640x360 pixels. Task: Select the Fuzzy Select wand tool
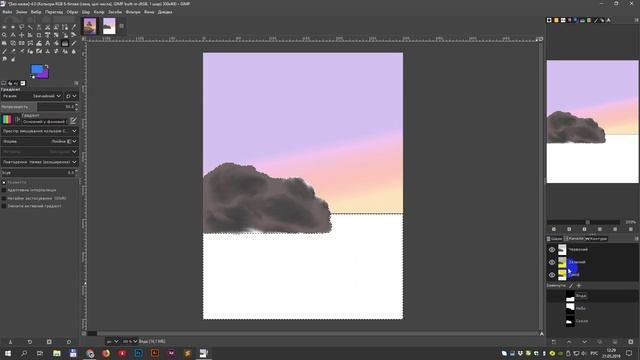(30, 27)
